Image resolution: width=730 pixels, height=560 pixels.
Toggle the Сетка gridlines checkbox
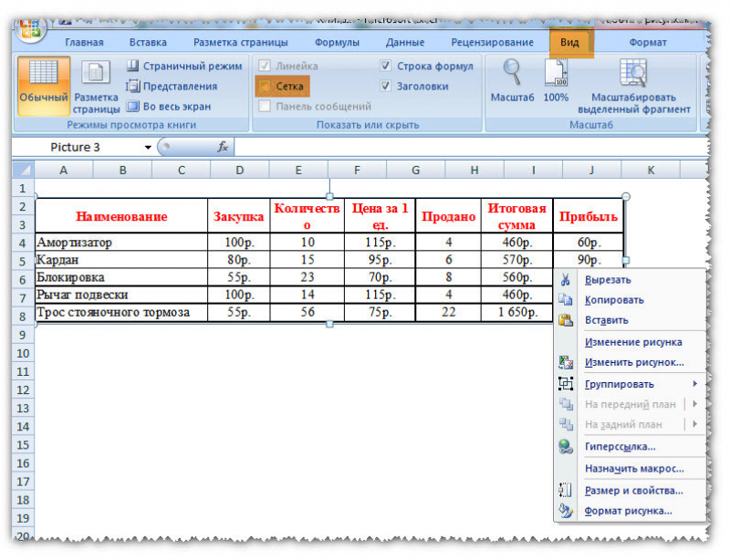(x=264, y=86)
